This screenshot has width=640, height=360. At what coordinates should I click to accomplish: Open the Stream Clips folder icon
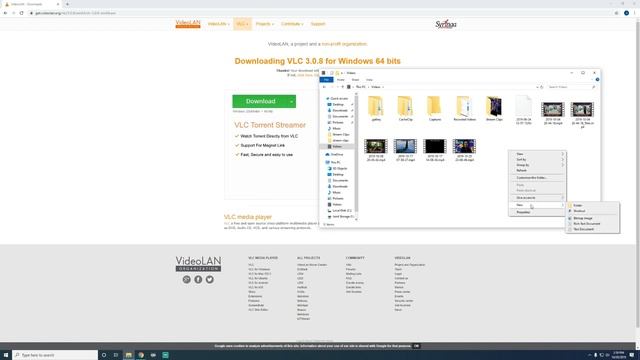click(494, 106)
